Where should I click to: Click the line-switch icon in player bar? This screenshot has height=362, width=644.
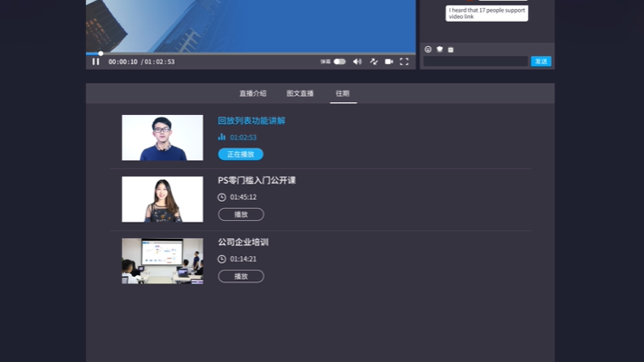coord(373,62)
